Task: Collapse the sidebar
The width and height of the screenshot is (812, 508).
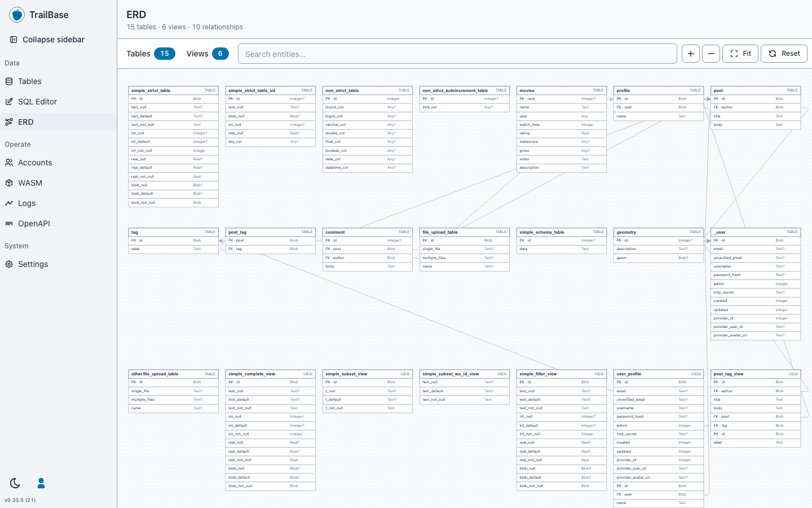Action: click(x=47, y=40)
